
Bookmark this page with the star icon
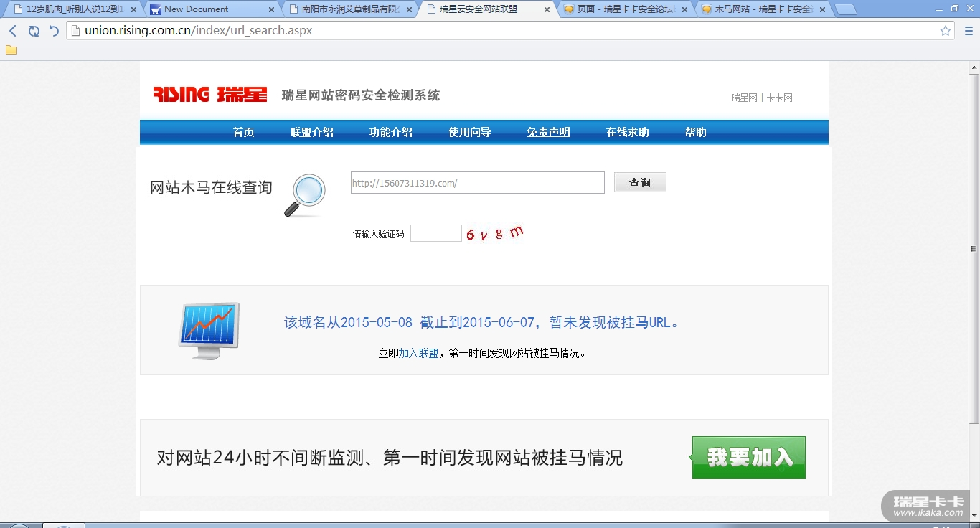click(946, 31)
